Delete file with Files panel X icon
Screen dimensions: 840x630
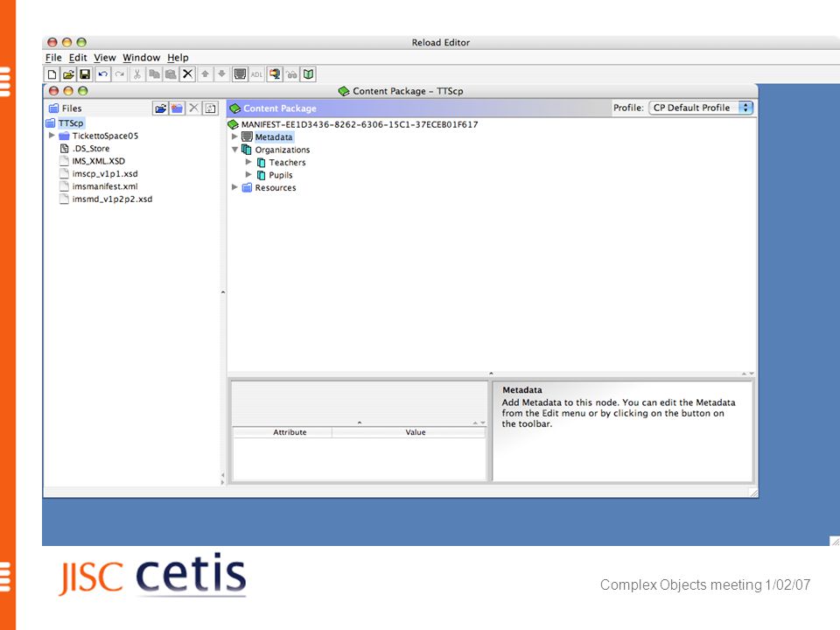point(194,108)
